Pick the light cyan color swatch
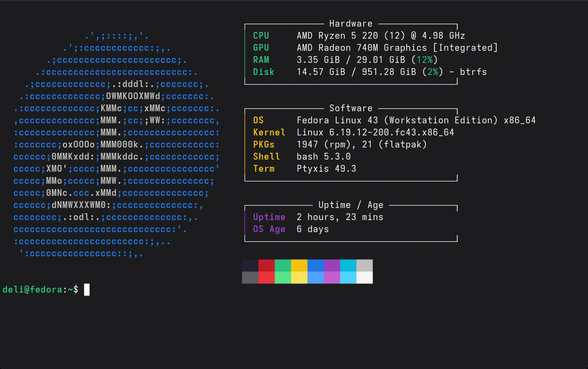Screen dimensions: 588x369 (x=348, y=277)
